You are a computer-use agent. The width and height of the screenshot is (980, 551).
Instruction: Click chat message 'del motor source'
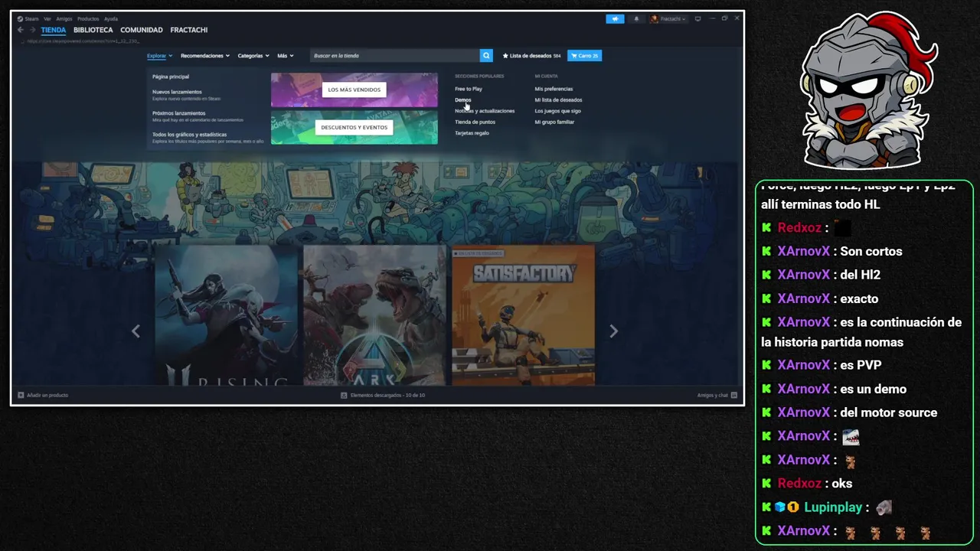[888, 412]
